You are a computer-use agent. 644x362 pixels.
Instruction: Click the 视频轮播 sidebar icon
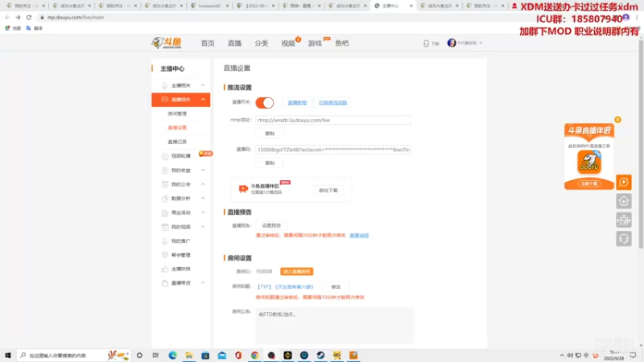[165, 156]
